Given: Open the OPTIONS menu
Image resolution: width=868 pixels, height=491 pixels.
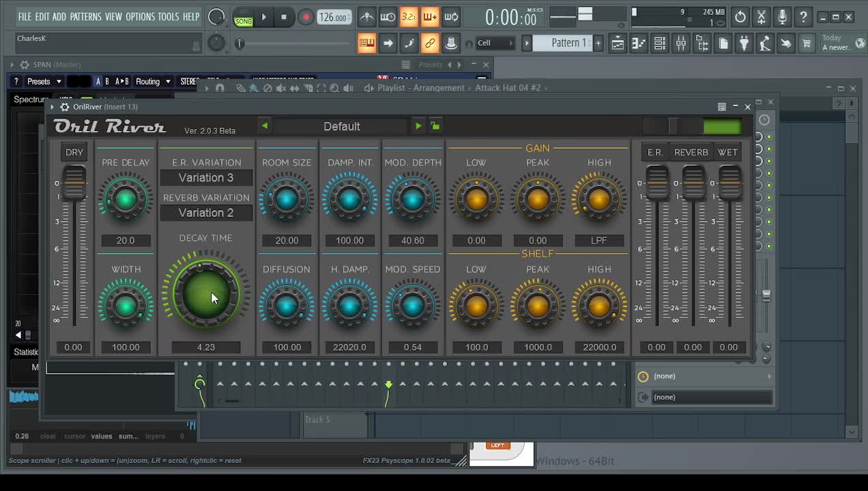Looking at the screenshot, I should click(x=140, y=16).
